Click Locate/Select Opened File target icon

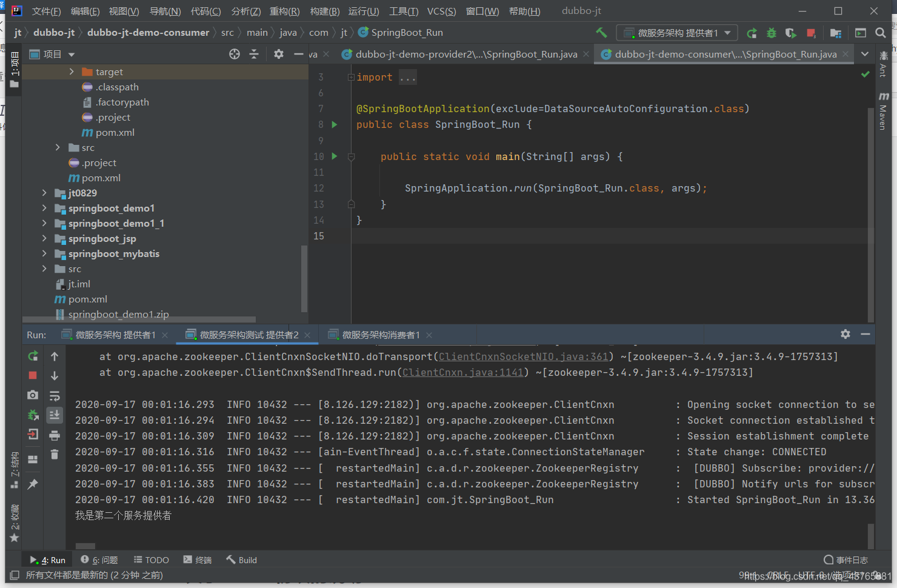coord(235,54)
